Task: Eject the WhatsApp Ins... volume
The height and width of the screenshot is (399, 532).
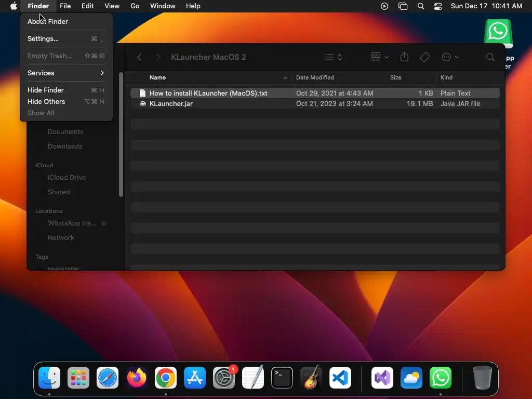Action: pos(104,223)
